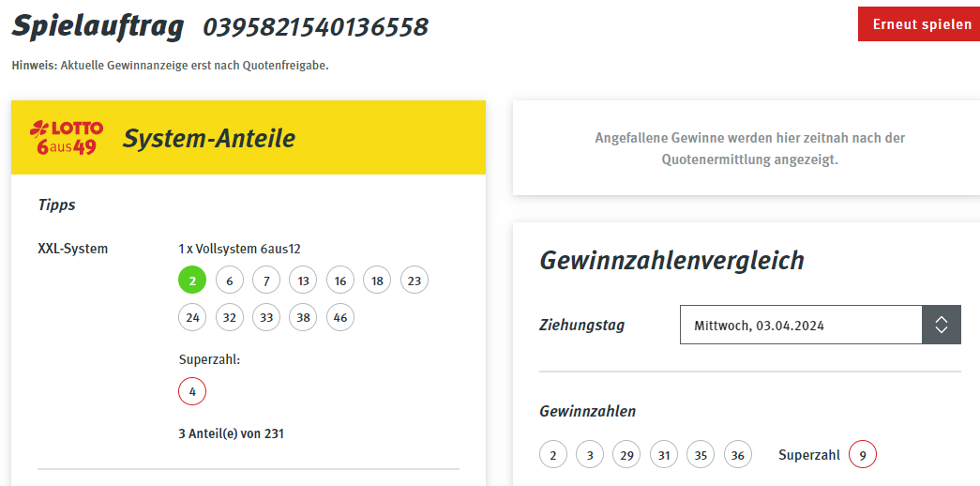
Task: Click winning number 29 ball
Action: [626, 455]
